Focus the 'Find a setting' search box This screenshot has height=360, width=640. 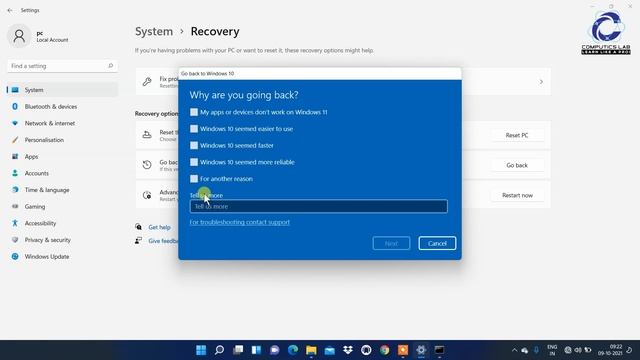pos(62,66)
